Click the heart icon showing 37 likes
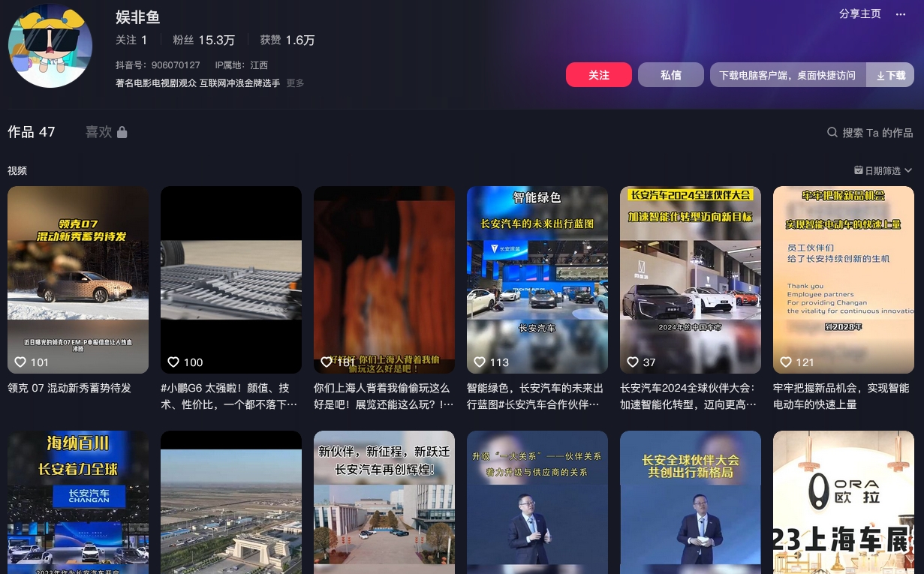Image resolution: width=924 pixels, height=574 pixels. pos(633,362)
